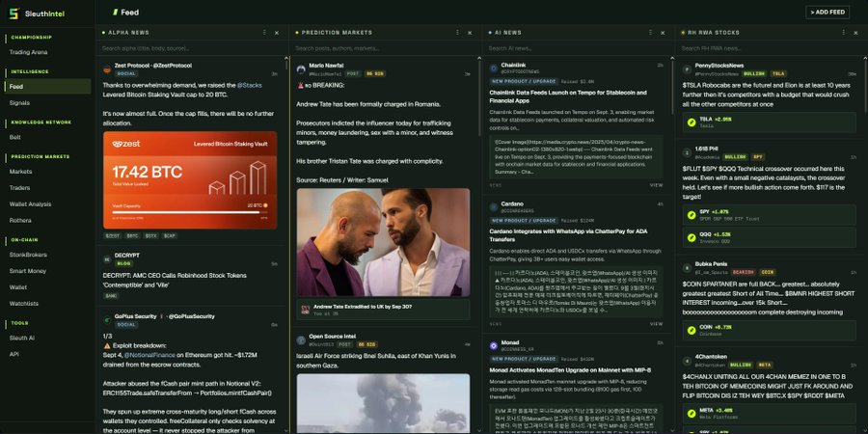Click the Add Feed button

(x=827, y=13)
